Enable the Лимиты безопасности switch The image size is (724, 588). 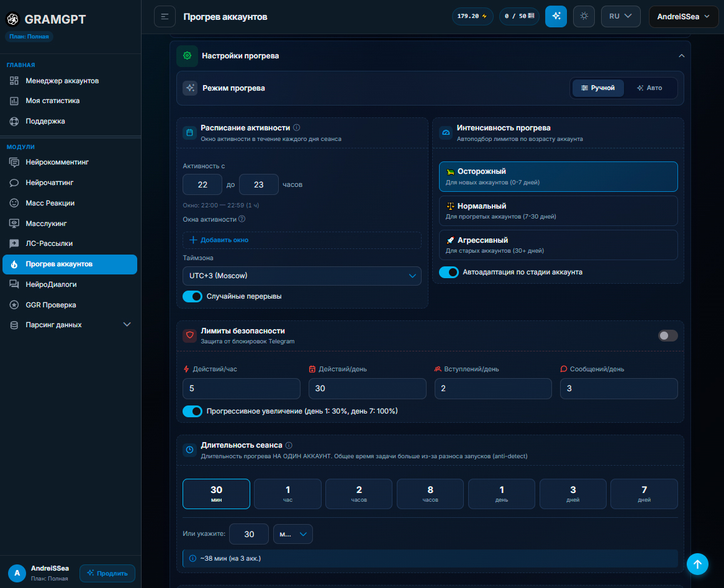[x=667, y=335]
